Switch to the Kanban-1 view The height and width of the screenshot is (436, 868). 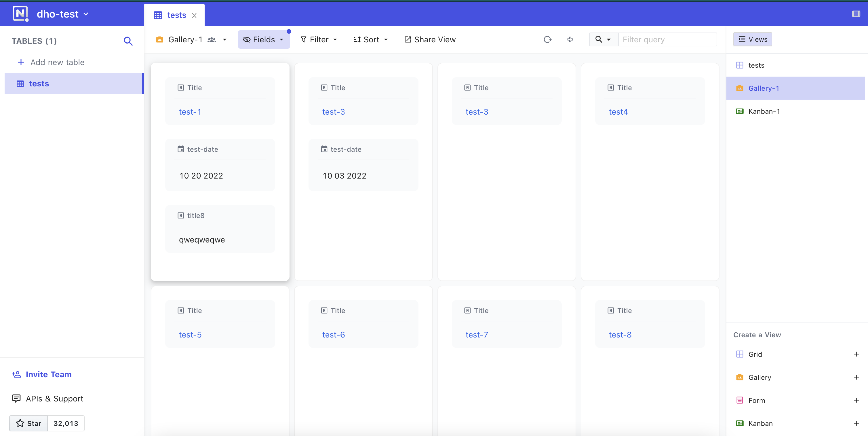click(764, 111)
